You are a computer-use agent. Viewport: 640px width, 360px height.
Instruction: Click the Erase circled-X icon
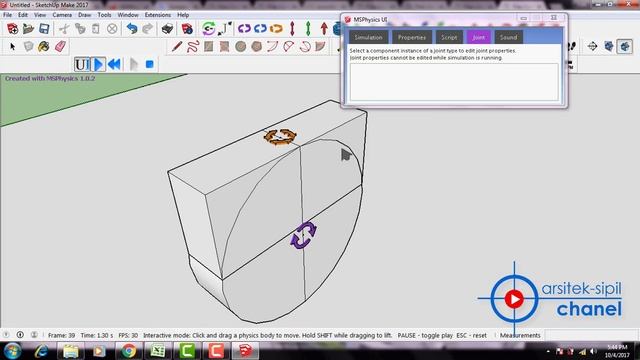112,29
